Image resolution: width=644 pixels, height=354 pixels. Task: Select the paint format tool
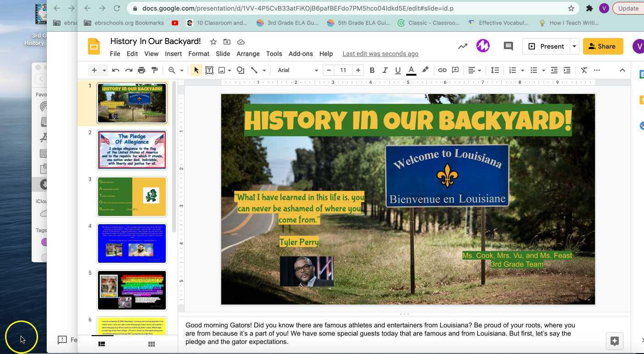pos(154,70)
